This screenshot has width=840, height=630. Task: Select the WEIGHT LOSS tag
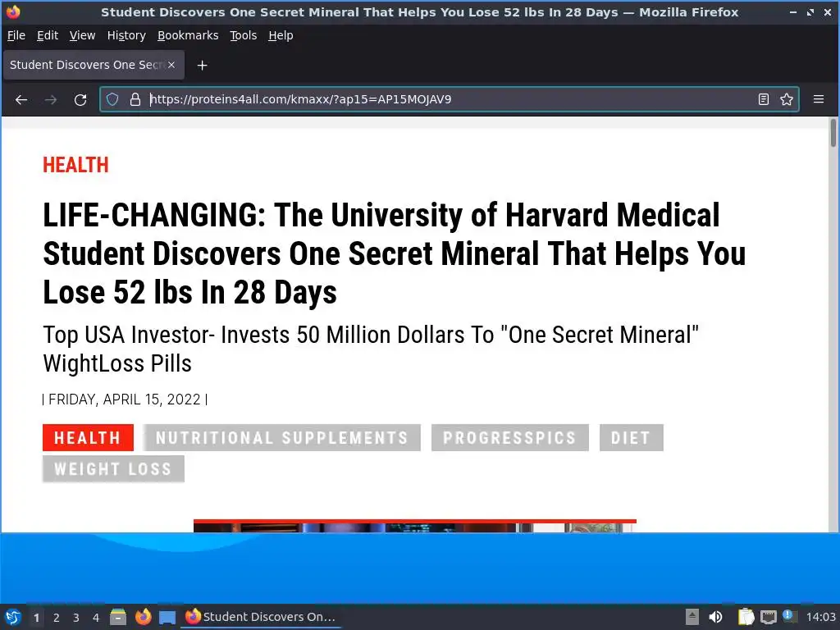click(x=113, y=468)
